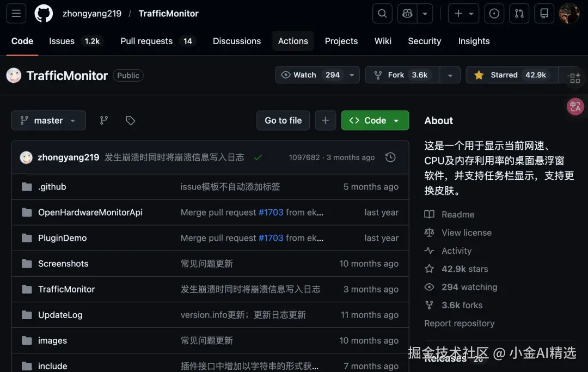Toggle the Starred button
The height and width of the screenshot is (372, 588).
[511, 75]
